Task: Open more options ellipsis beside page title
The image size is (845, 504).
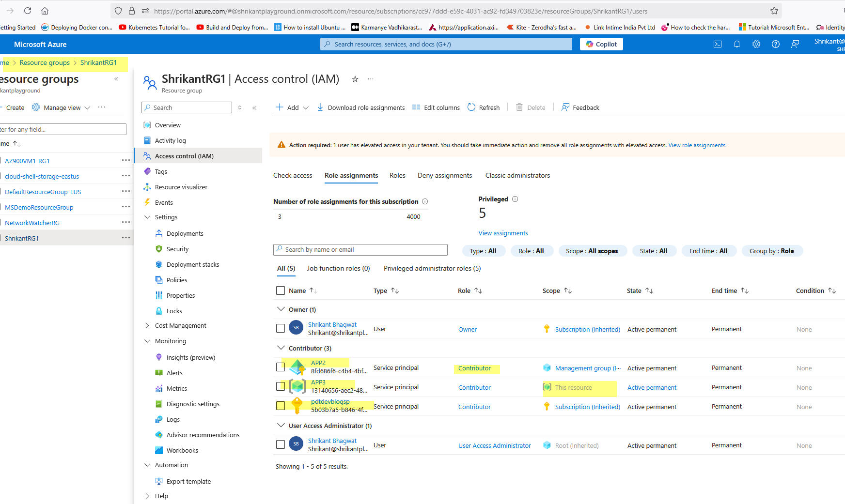Action: (371, 79)
